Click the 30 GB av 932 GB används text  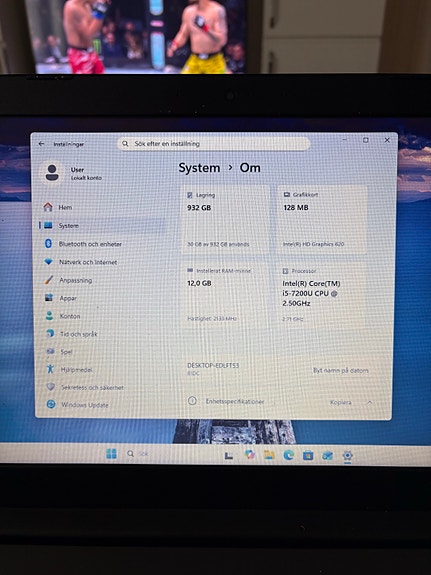218,244
